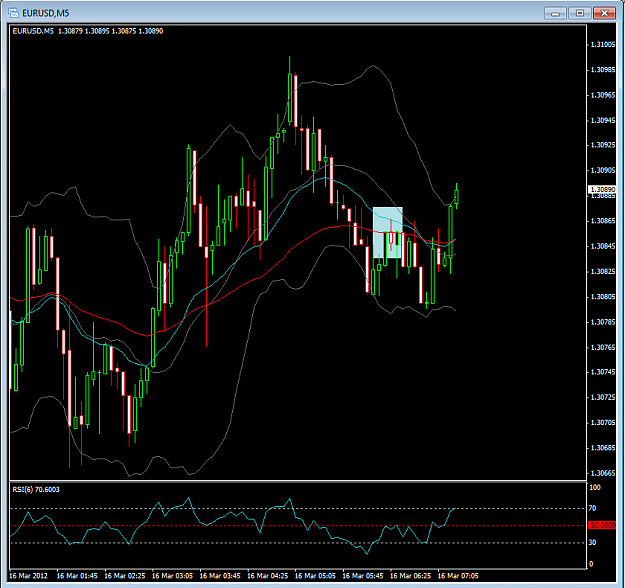Click the 16 Mar 07:05 time label
This screenshot has height=588, width=625.
458,576
